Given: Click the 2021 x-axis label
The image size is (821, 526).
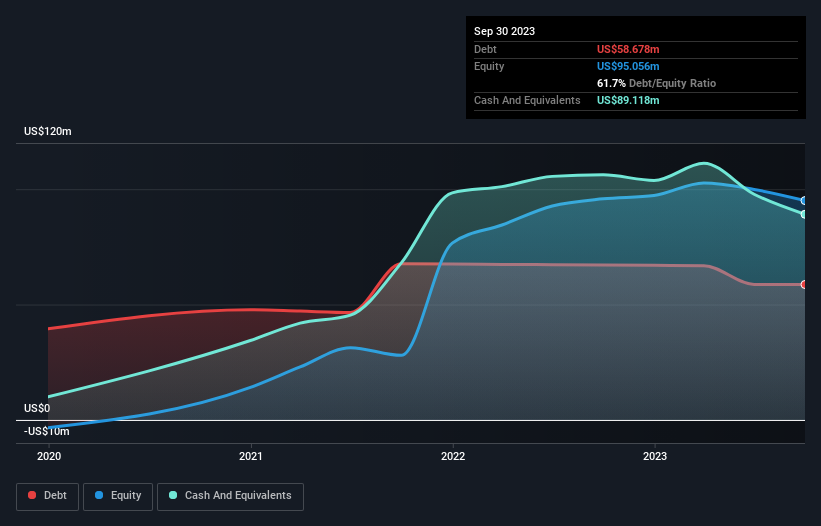Looking at the screenshot, I should coord(251,456).
